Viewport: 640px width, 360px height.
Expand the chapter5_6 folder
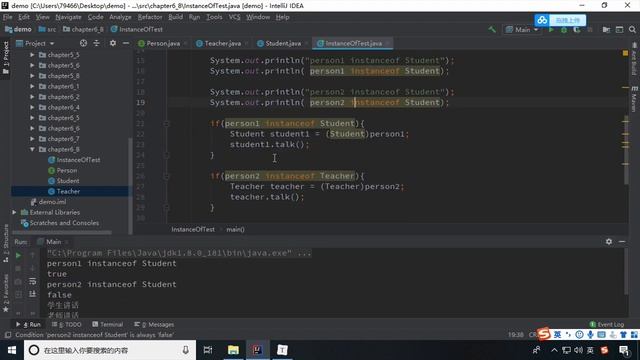pyautogui.click(x=32, y=65)
